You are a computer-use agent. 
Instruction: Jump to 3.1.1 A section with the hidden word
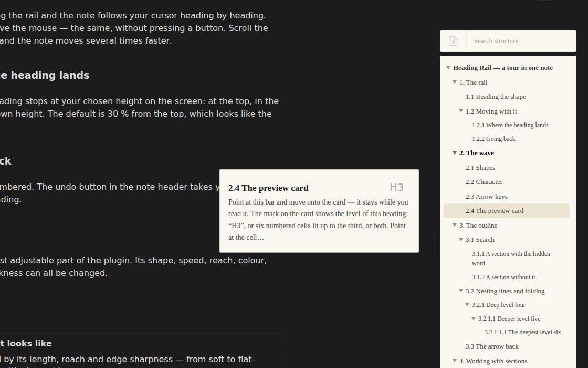click(x=511, y=259)
